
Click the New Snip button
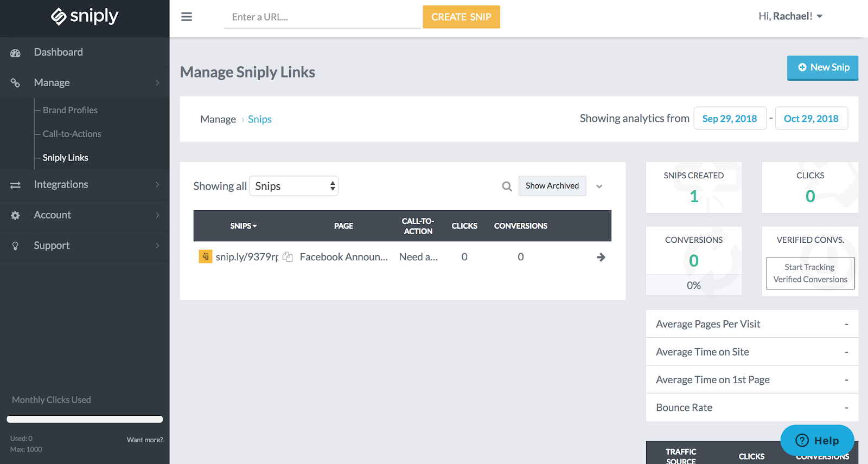[822, 68]
